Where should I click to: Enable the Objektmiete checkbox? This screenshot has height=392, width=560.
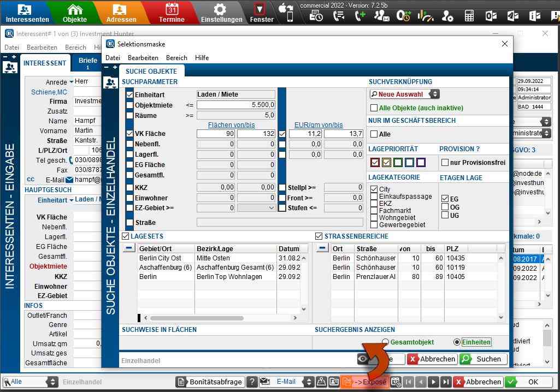(x=130, y=105)
